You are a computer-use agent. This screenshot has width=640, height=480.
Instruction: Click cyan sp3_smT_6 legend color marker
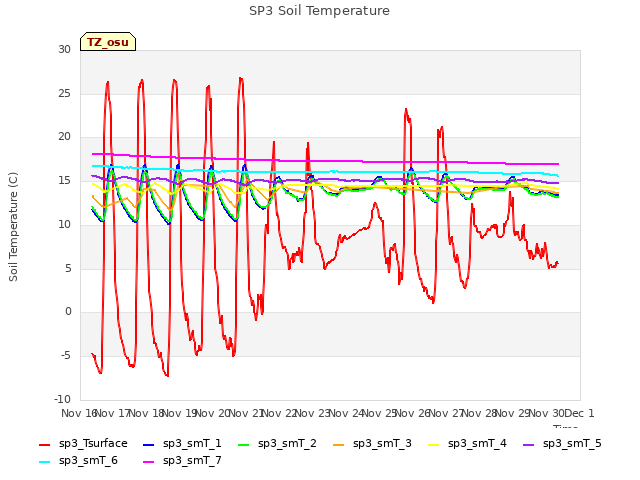44,462
